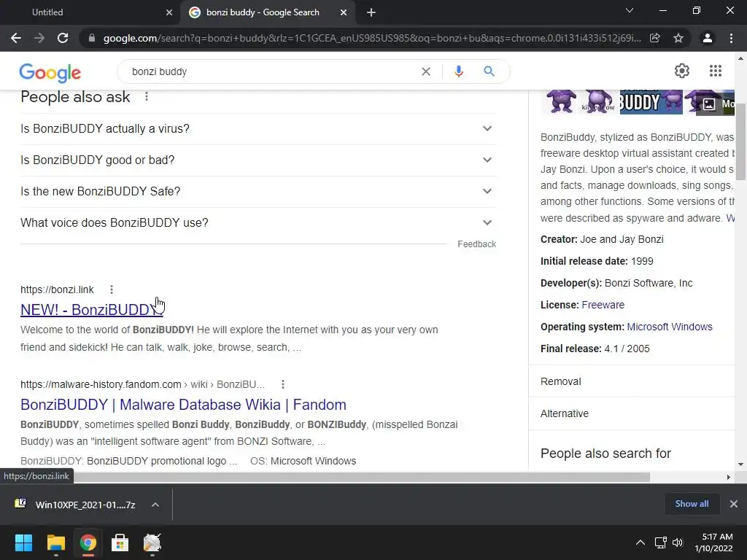The width and height of the screenshot is (747, 560).
Task: Click the Freeware license link
Action: pos(603,305)
